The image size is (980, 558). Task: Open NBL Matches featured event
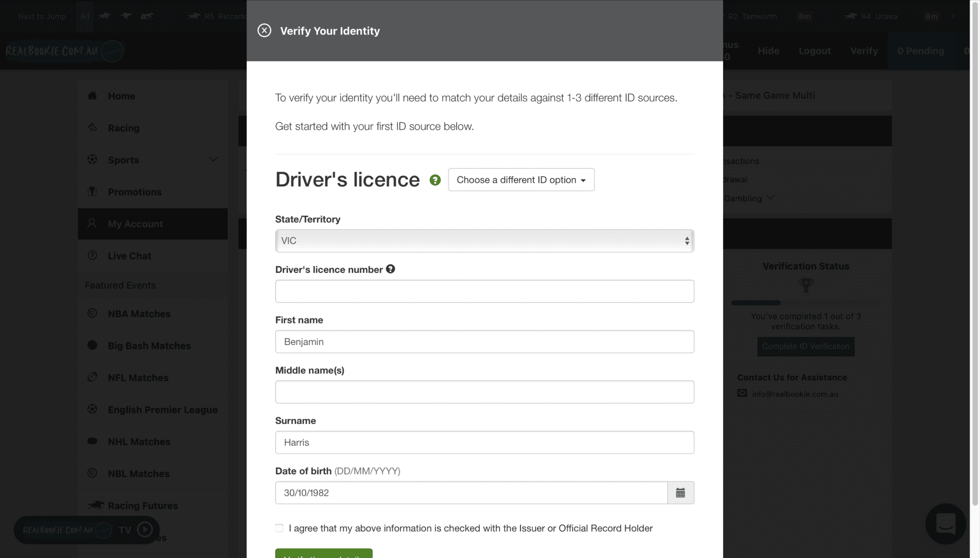click(x=153, y=473)
